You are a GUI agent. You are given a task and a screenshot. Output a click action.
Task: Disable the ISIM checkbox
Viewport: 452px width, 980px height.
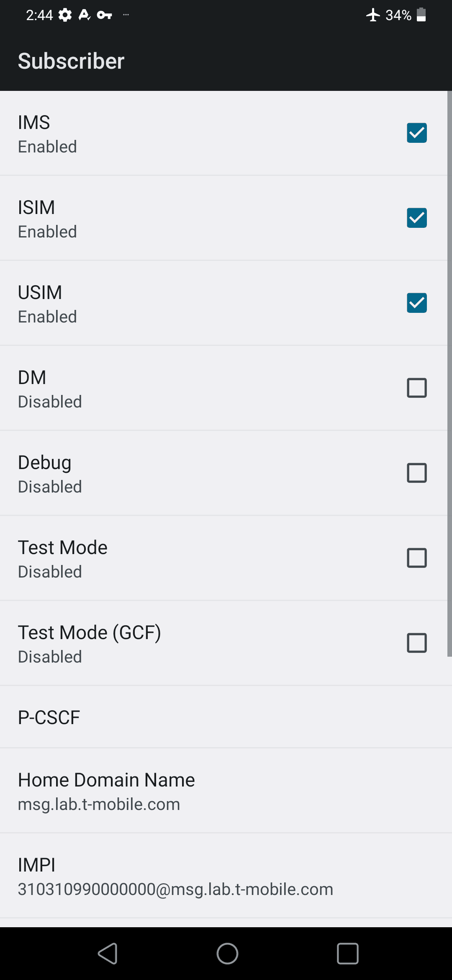pyautogui.click(x=416, y=218)
